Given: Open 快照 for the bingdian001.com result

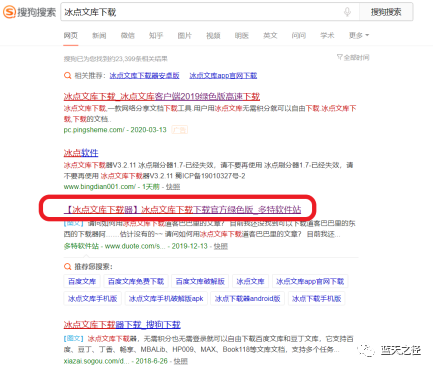Looking at the screenshot, I should tap(173, 187).
